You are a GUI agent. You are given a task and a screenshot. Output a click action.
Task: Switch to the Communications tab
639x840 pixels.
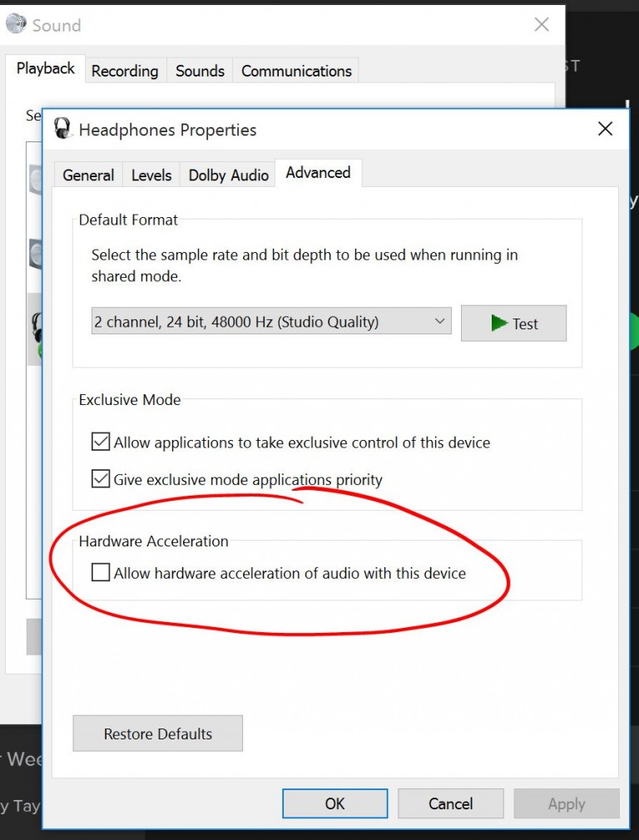tap(295, 72)
